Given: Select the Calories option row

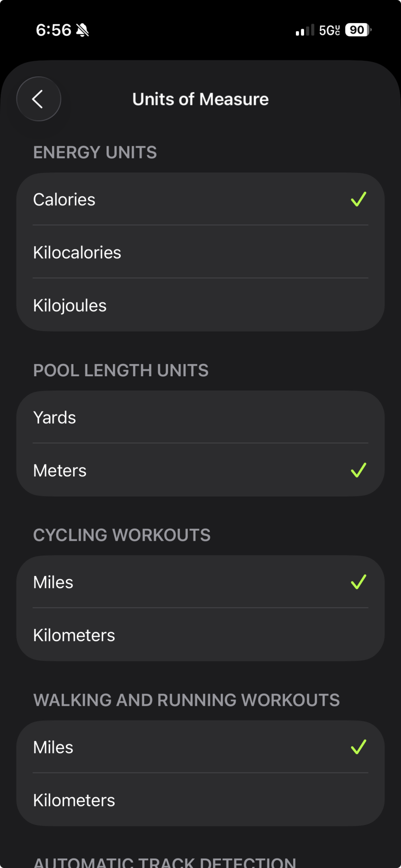Looking at the screenshot, I should pos(200,199).
